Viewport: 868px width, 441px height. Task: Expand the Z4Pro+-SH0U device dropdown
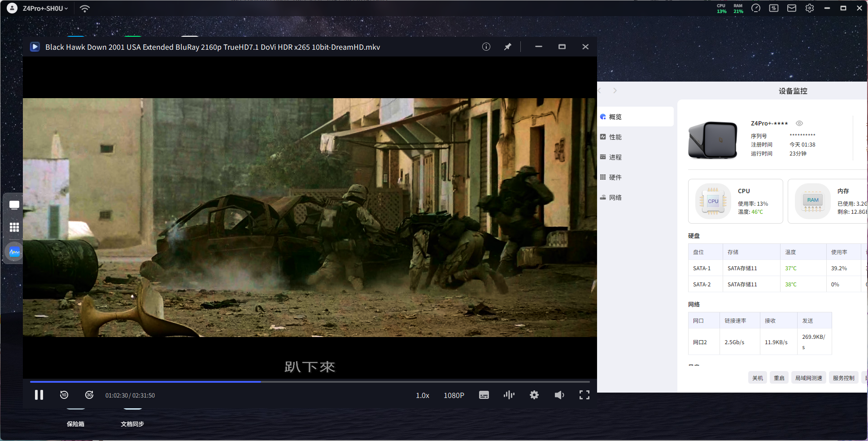tap(45, 8)
